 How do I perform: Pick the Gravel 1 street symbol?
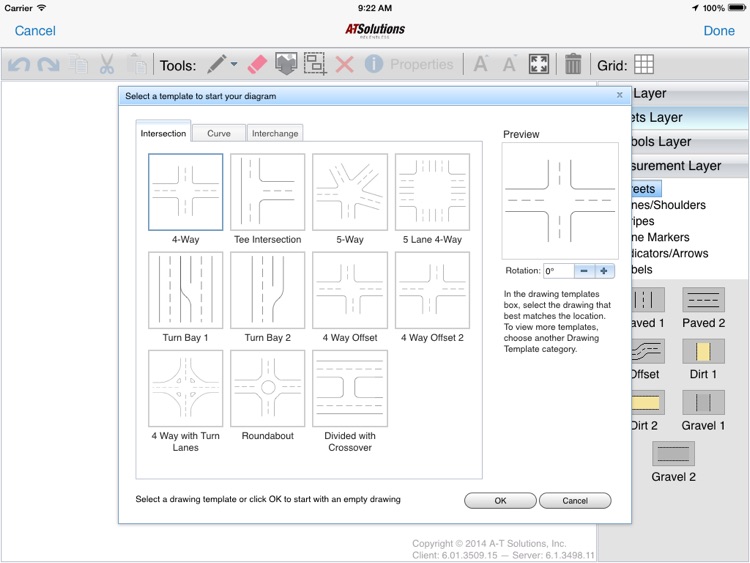[703, 403]
